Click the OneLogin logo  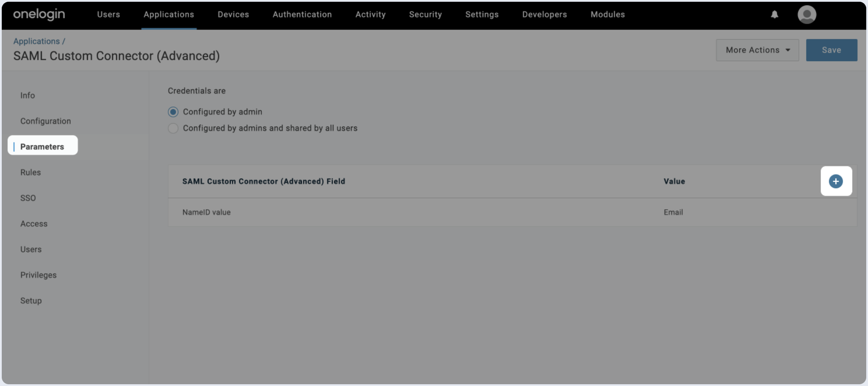39,15
